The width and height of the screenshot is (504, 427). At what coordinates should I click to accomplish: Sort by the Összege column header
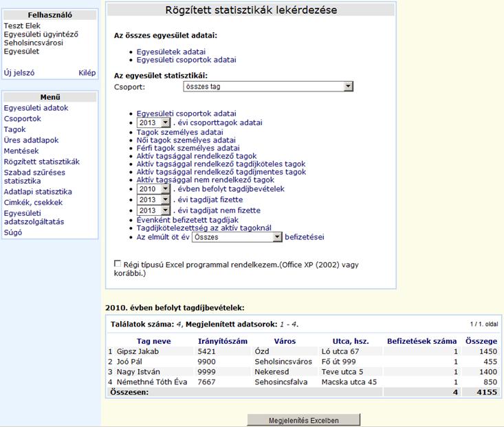481,341
